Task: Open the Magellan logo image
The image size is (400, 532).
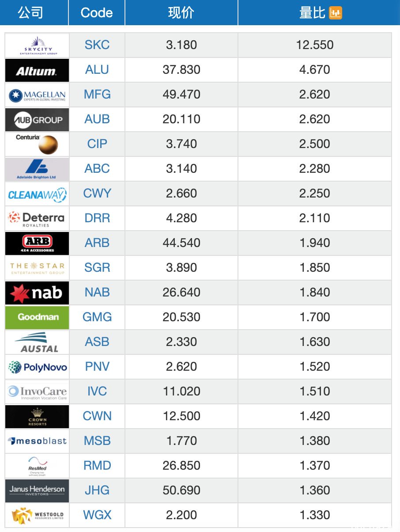Action: pos(37,95)
